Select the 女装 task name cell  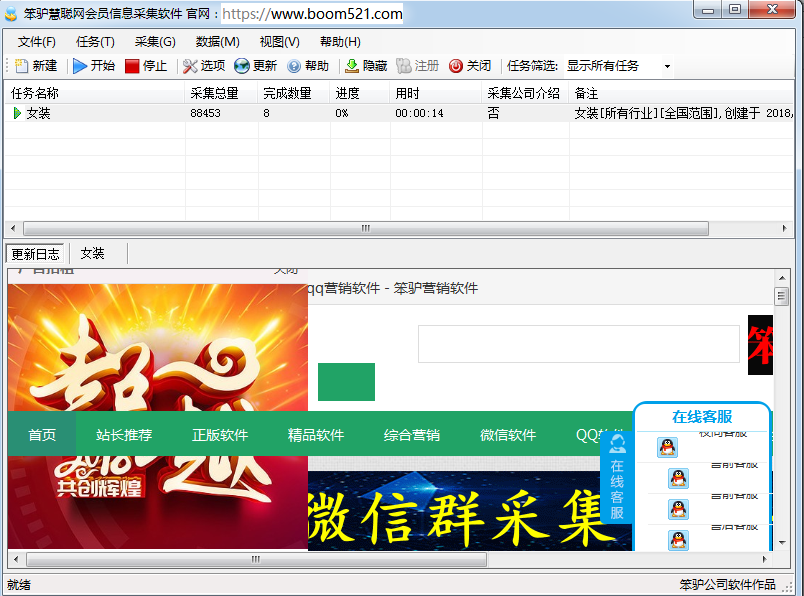(38, 113)
